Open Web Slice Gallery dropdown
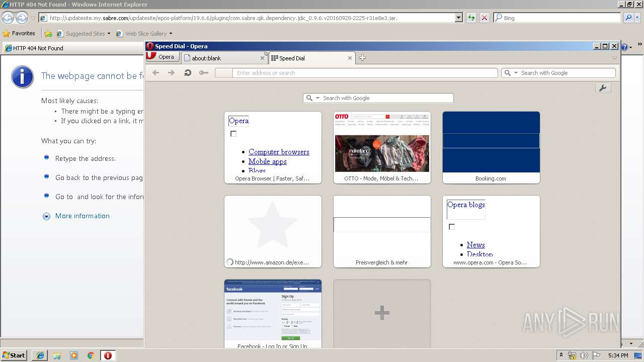Image resolution: width=644 pixels, height=362 pixels. (x=144, y=34)
